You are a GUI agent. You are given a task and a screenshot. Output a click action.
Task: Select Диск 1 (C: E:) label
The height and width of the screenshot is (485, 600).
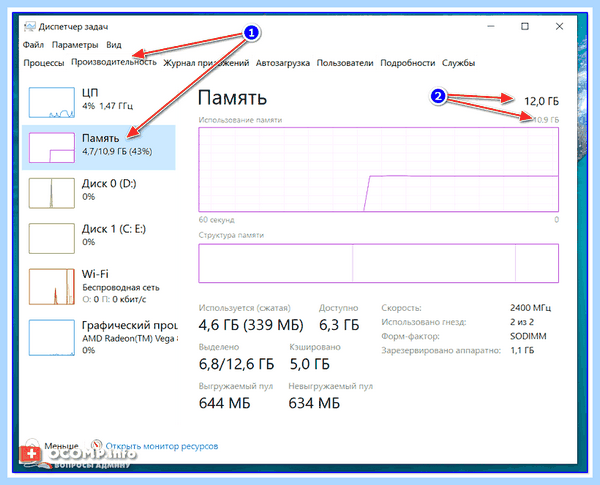pos(114,229)
